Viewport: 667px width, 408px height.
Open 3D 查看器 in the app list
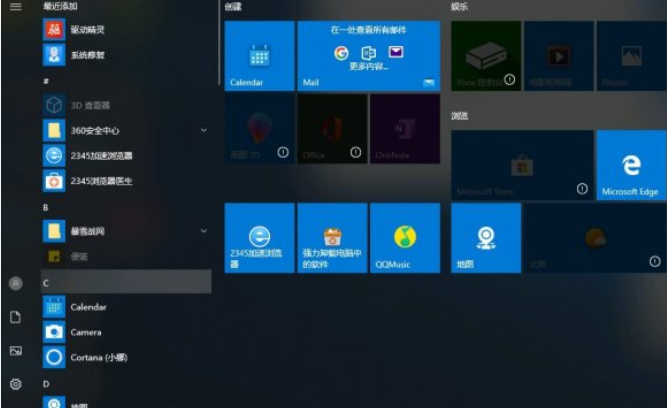coord(126,105)
